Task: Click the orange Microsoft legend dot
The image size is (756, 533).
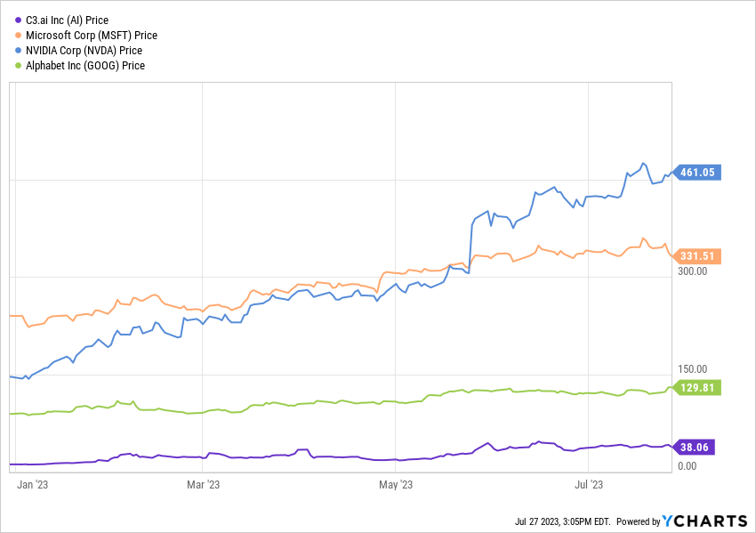Action: tap(19, 36)
